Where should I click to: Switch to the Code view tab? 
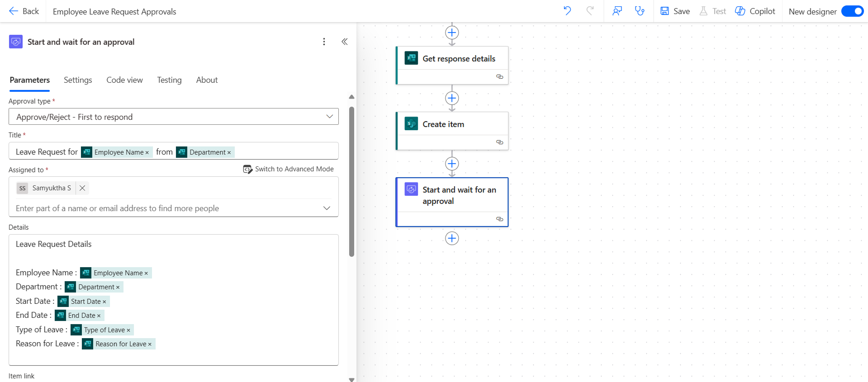coord(124,80)
